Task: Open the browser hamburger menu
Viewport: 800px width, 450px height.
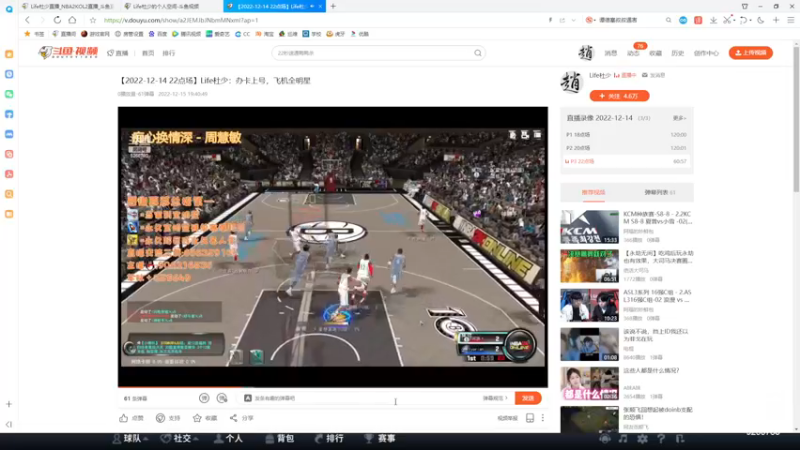Action: coord(791,20)
